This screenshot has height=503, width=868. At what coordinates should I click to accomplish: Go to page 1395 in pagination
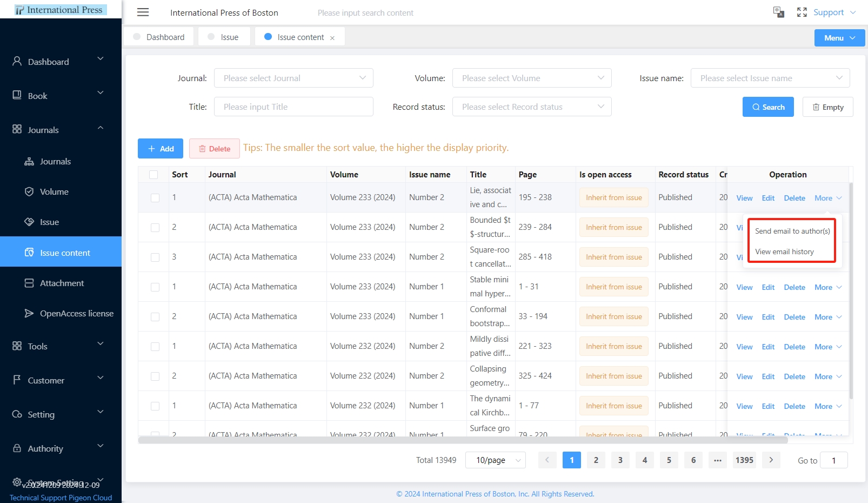click(744, 460)
